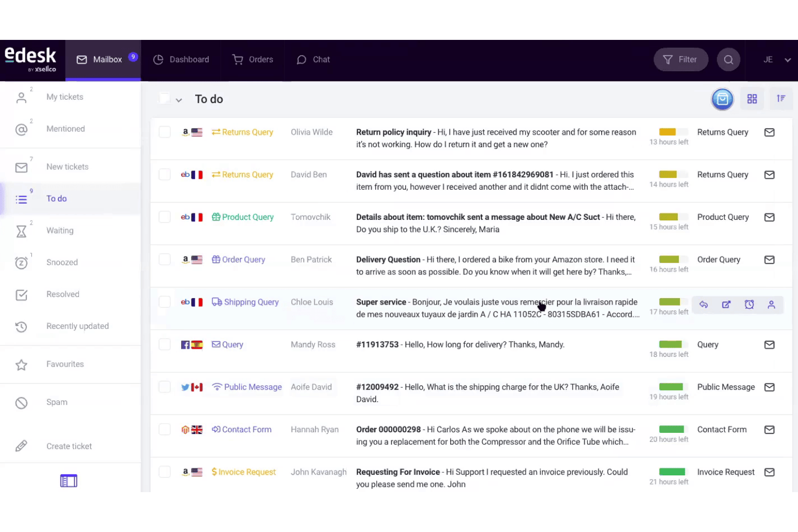The height and width of the screenshot is (532, 798).
Task: Click the eDesk logo
Action: pos(30,59)
